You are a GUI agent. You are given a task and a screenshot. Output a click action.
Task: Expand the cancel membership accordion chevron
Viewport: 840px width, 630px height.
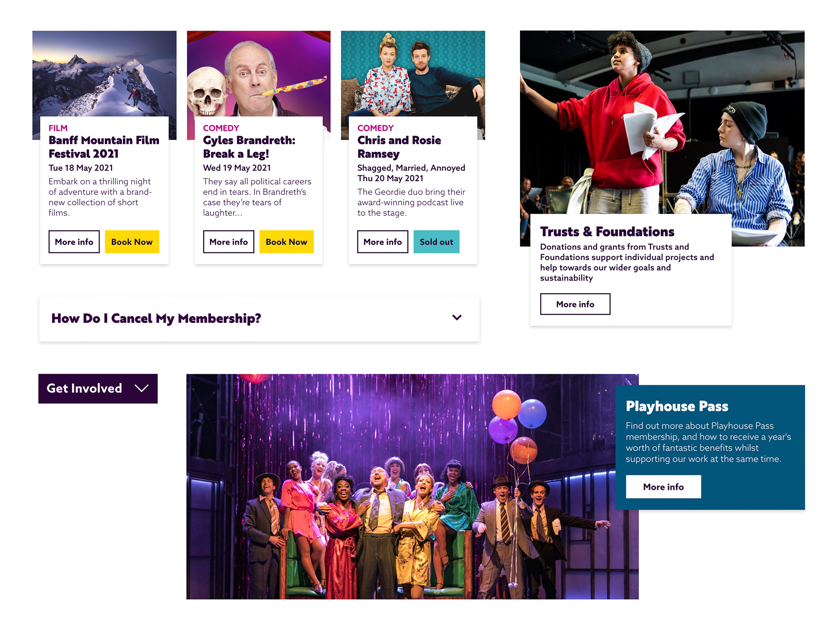[x=457, y=318]
